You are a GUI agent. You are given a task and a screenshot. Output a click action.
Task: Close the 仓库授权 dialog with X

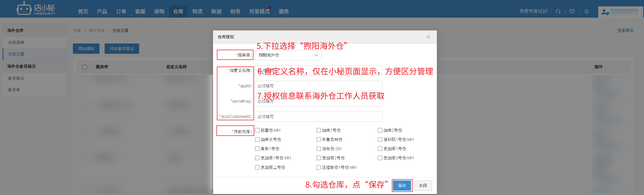[428, 37]
